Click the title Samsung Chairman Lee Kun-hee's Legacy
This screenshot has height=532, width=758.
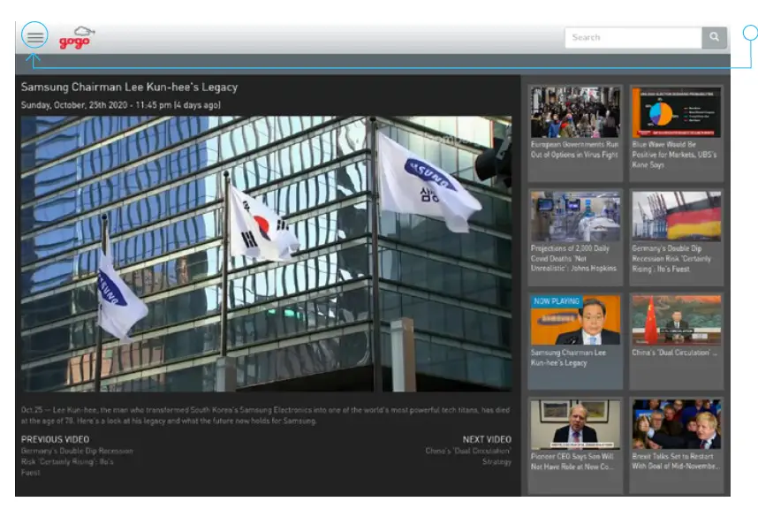(x=129, y=87)
